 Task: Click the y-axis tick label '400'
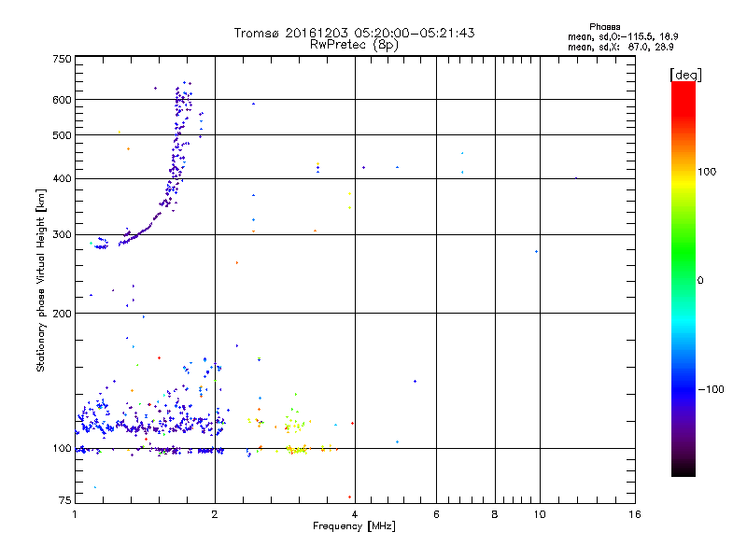(x=63, y=178)
